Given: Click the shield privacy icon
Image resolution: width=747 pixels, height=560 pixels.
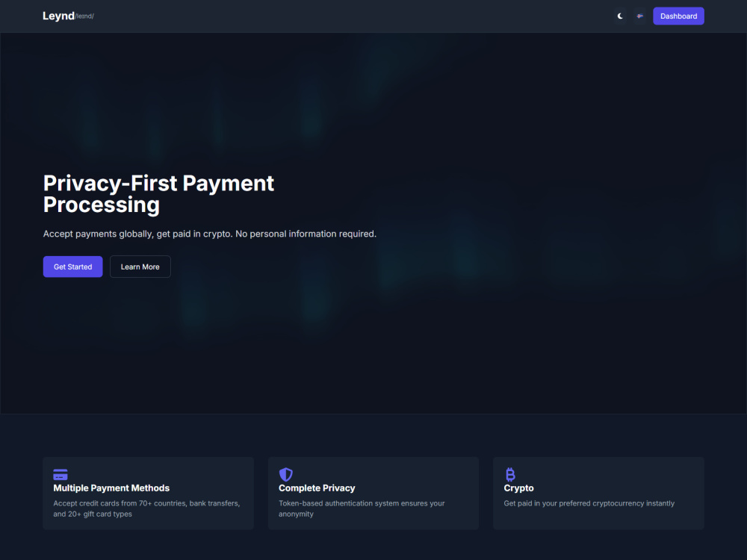Looking at the screenshot, I should (x=286, y=474).
